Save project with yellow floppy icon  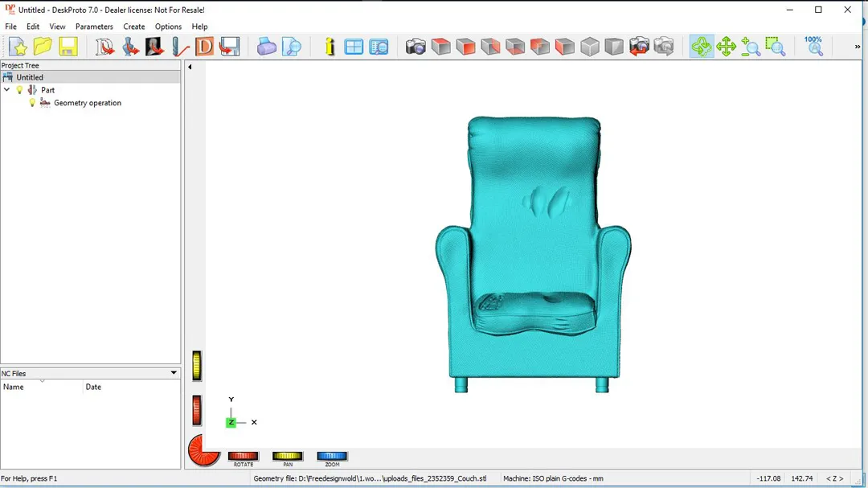68,47
